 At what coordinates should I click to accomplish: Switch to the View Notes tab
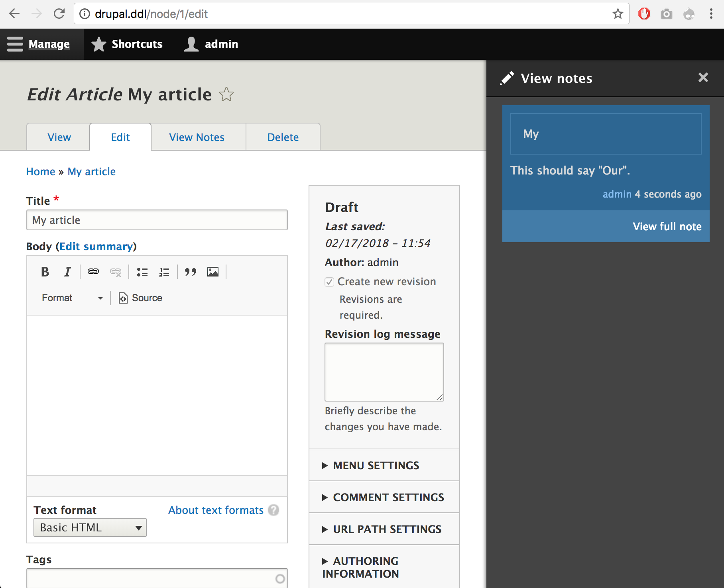(197, 137)
